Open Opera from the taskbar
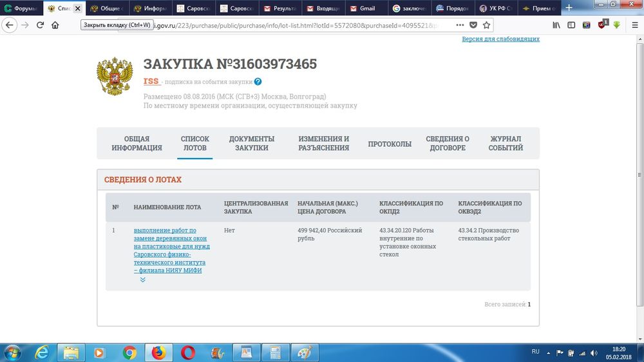 pos(188,352)
